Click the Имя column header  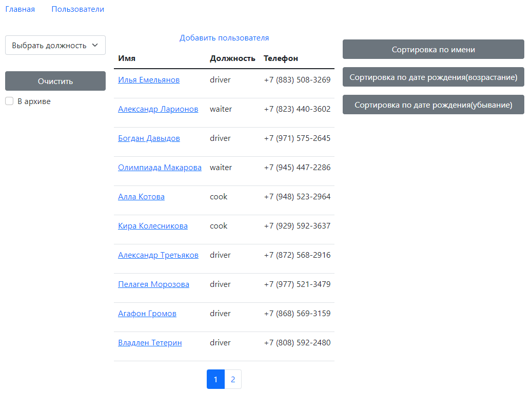click(127, 58)
